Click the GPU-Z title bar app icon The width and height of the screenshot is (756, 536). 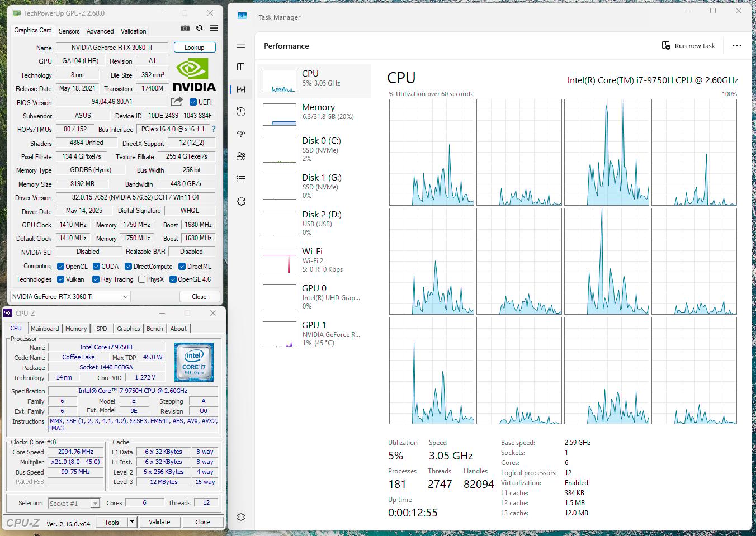pos(16,13)
